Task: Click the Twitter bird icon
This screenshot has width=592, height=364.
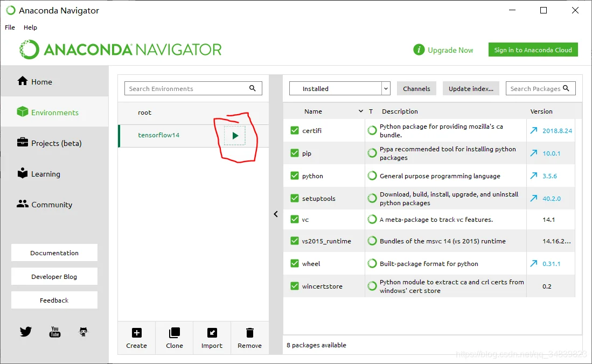Action: pyautogui.click(x=26, y=332)
